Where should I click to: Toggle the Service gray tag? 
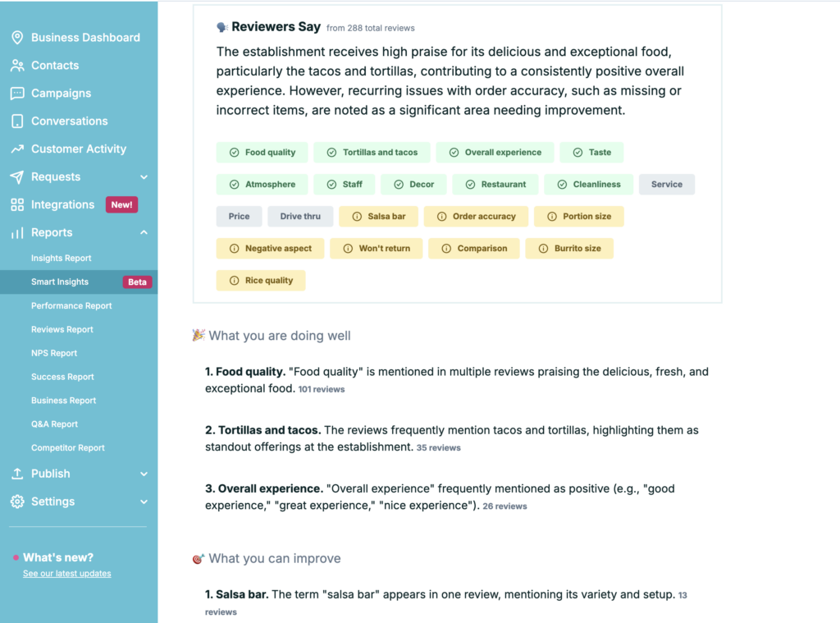[666, 185]
